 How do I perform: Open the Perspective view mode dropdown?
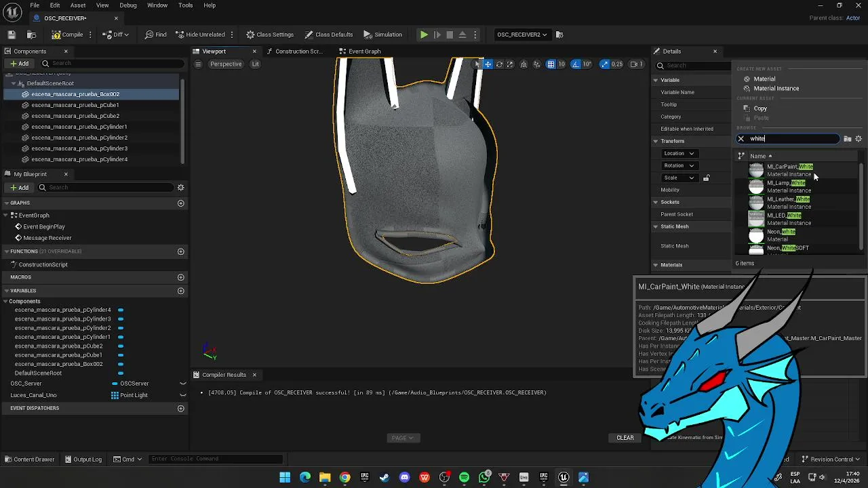tap(226, 64)
